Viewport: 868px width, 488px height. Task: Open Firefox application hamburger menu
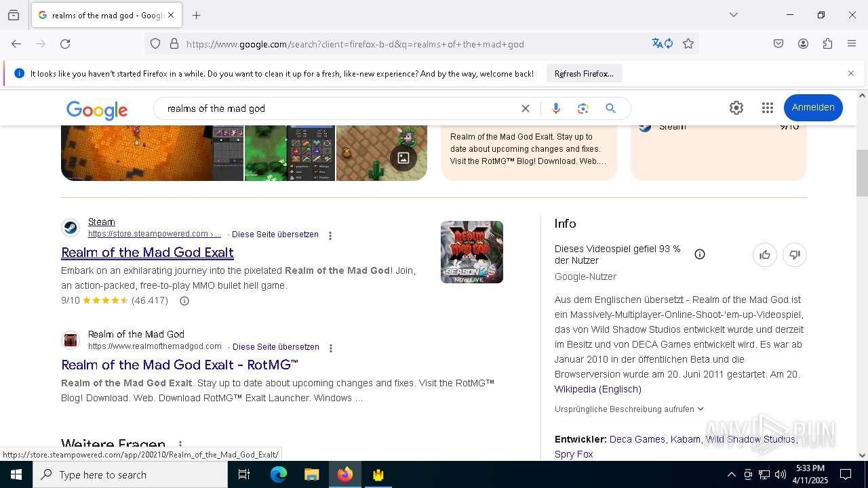pos(852,43)
